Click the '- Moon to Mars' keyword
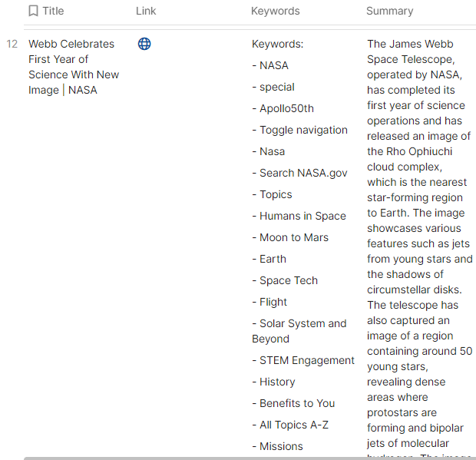Viewport: 476px width, 460px height. pyautogui.click(x=290, y=237)
